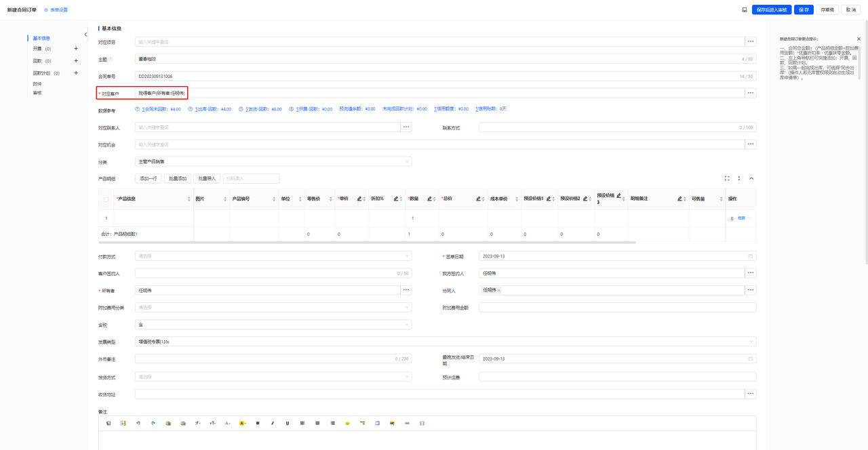The width and height of the screenshot is (868, 450).
Task: Focus the 主题 input field
Action: coord(446,59)
